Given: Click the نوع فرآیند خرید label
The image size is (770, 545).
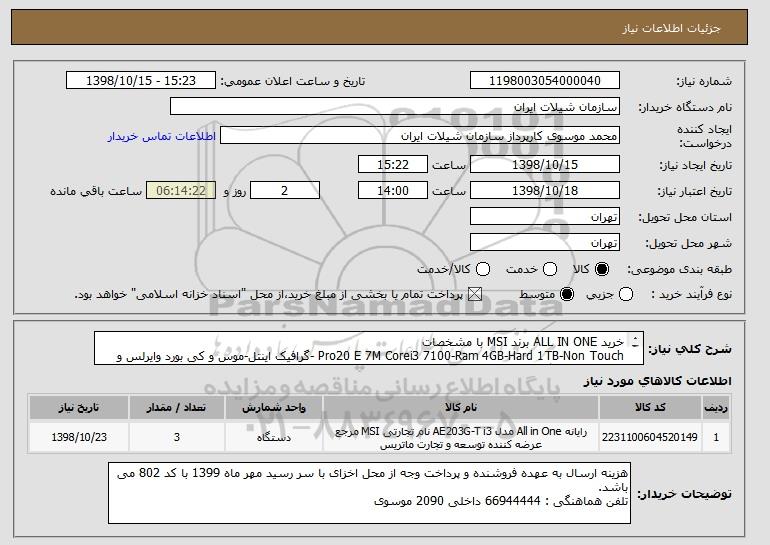Looking at the screenshot, I should 691,295.
